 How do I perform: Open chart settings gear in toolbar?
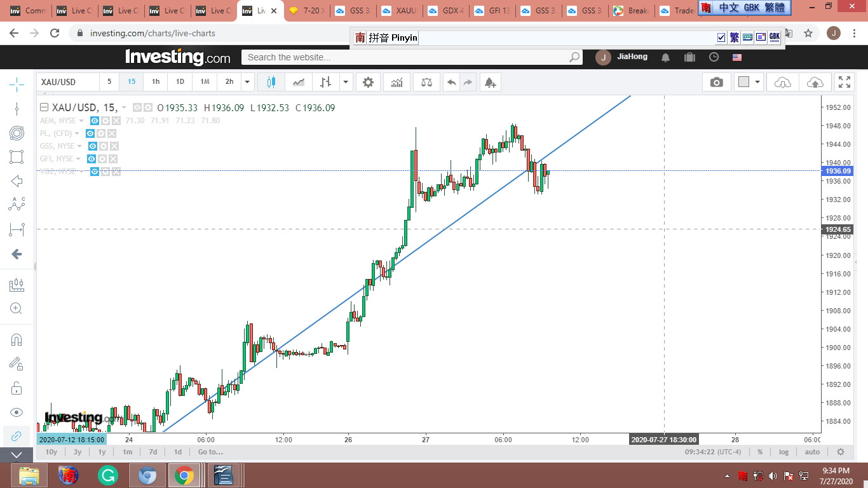pos(368,82)
